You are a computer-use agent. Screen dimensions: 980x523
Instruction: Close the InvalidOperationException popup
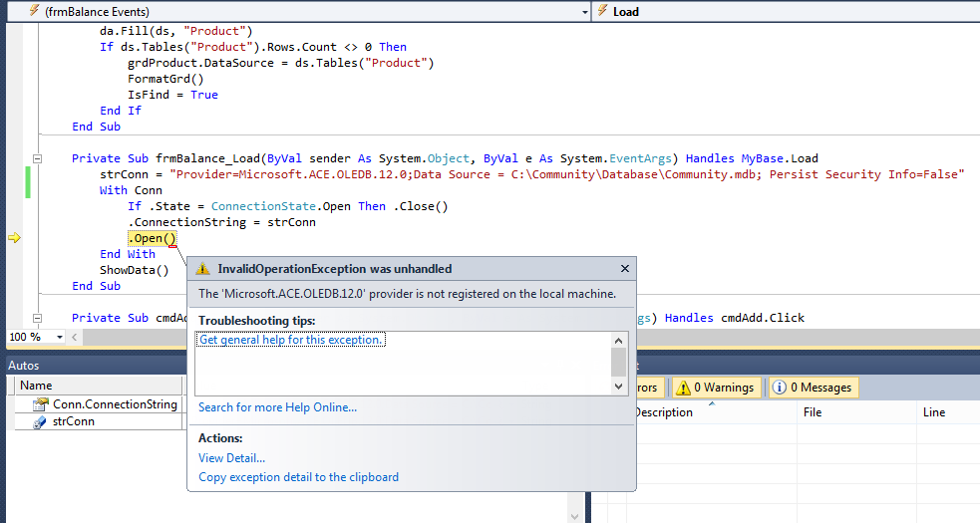pos(625,269)
